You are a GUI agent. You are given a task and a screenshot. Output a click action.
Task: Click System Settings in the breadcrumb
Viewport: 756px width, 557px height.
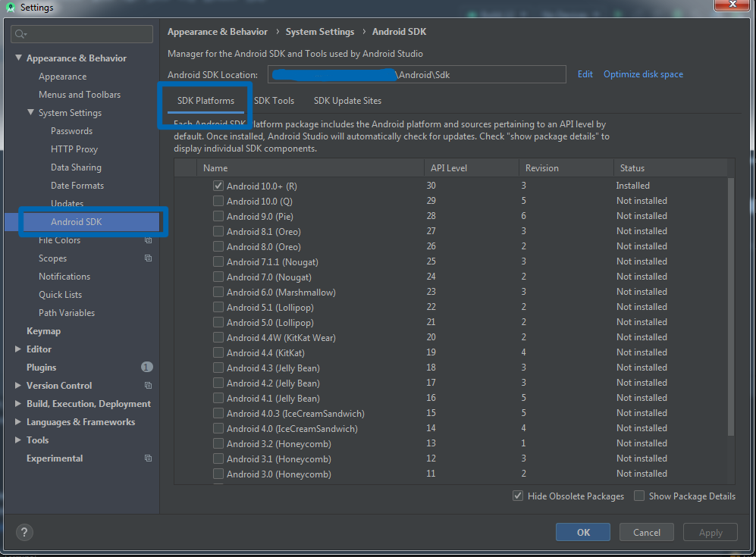click(320, 32)
